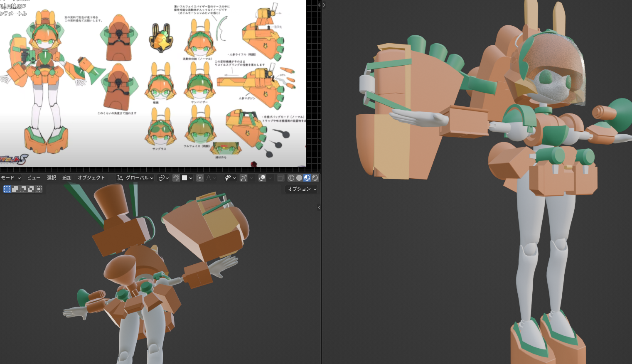Click the 選択 menu button
Viewport: 632px width, 364px height.
[x=52, y=178]
